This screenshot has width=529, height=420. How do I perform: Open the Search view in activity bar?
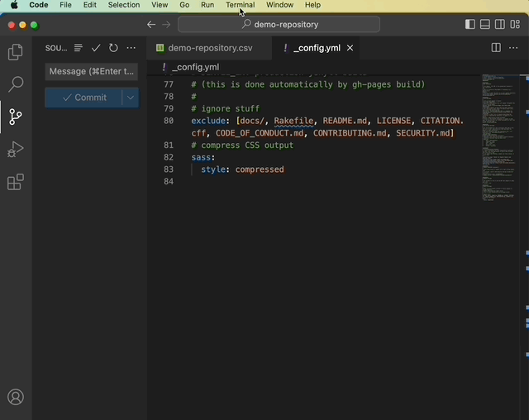pyautogui.click(x=15, y=84)
